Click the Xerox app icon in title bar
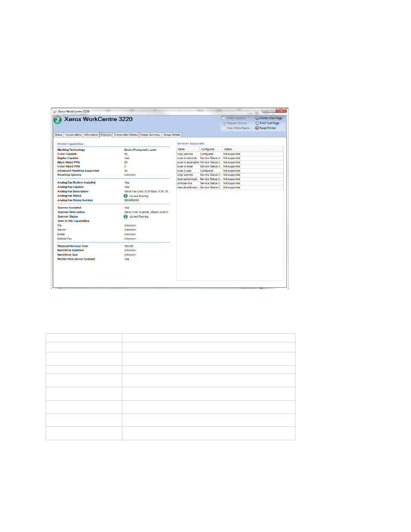This screenshot has height=532, width=411. coord(55,112)
